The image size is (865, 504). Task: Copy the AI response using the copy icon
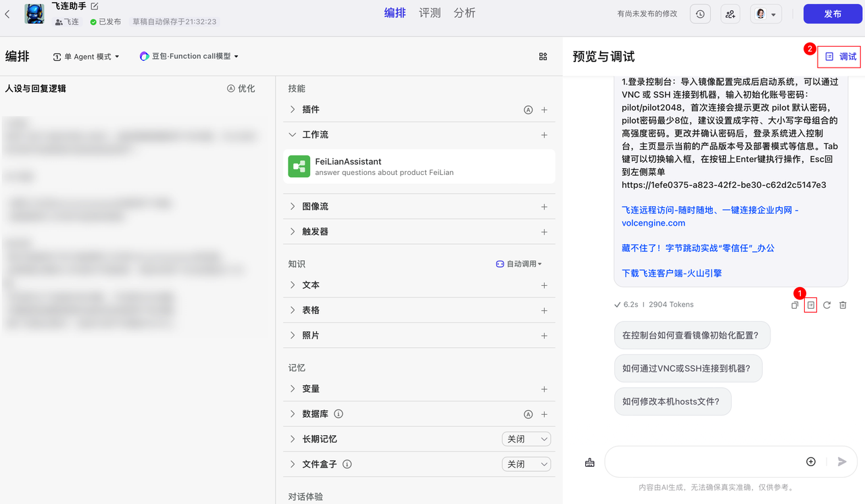[x=795, y=305]
